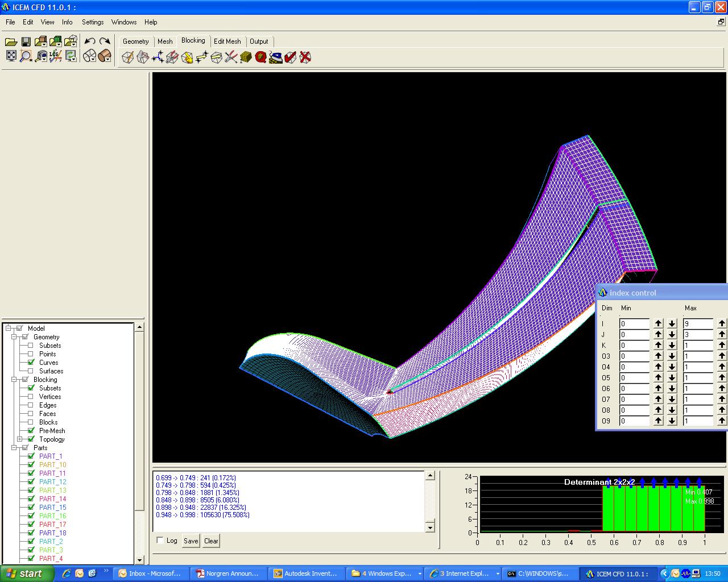The width and height of the screenshot is (728, 582).
Task: Click the Undo arrow icon
Action: [90, 41]
